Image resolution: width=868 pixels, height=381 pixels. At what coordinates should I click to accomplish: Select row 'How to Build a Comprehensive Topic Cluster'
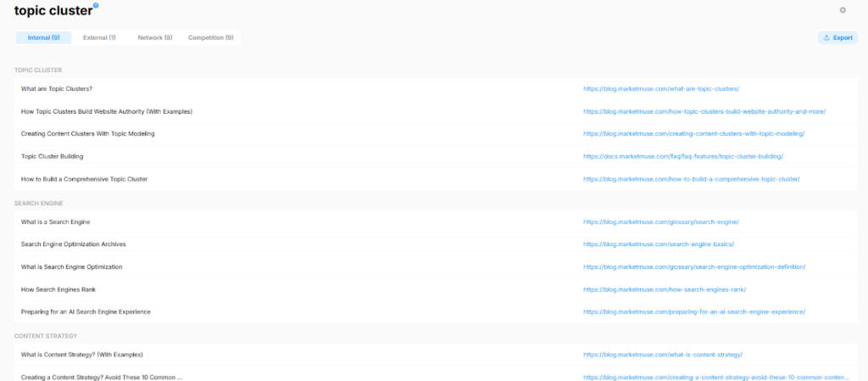(436, 179)
